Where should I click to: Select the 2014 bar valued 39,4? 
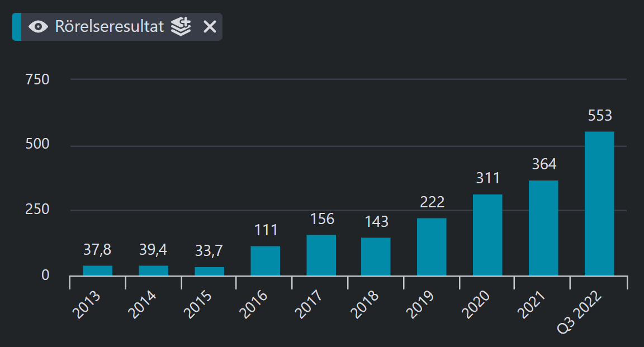[154, 270]
